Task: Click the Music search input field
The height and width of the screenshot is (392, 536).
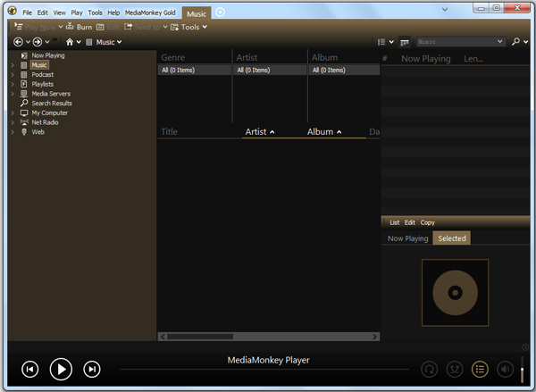Action: pos(460,42)
